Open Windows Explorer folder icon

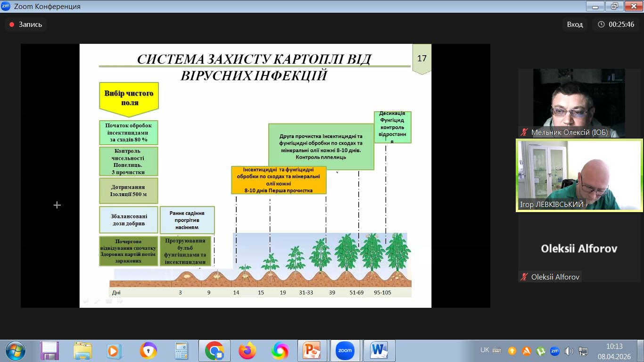pyautogui.click(x=83, y=351)
